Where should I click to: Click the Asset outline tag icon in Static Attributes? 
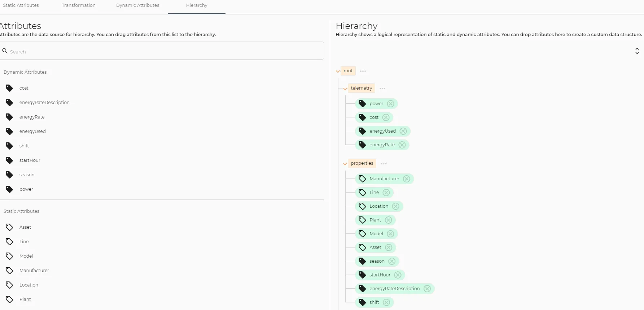coord(9,227)
